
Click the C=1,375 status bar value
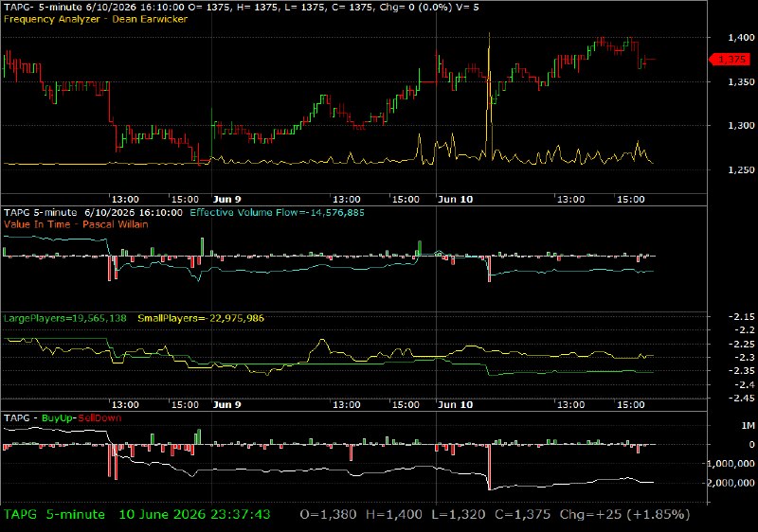[522, 515]
